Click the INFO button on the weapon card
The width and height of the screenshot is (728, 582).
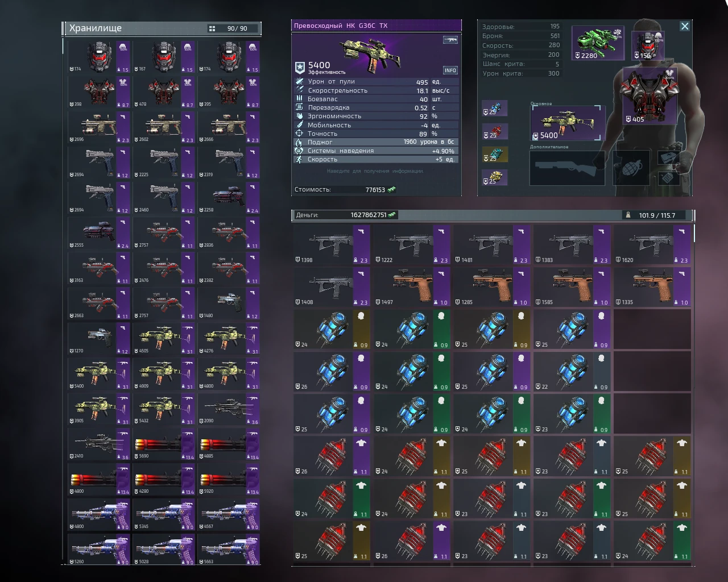[x=450, y=70]
